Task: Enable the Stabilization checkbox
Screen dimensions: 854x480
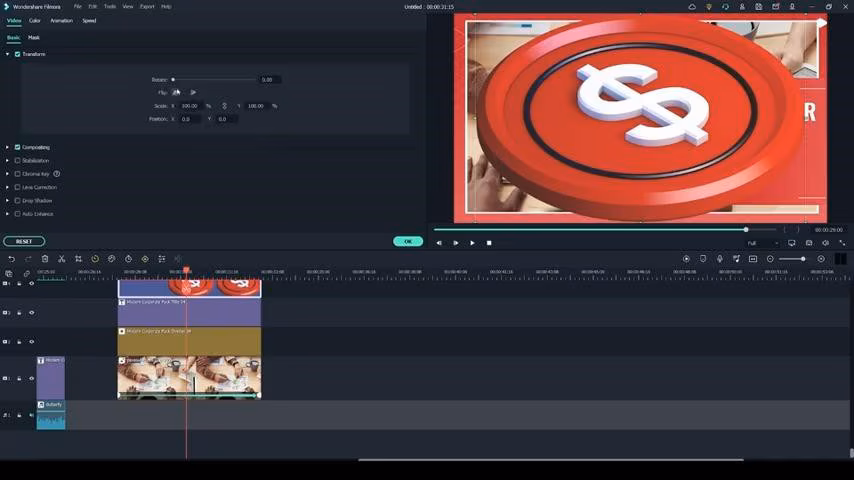Action: point(17,161)
